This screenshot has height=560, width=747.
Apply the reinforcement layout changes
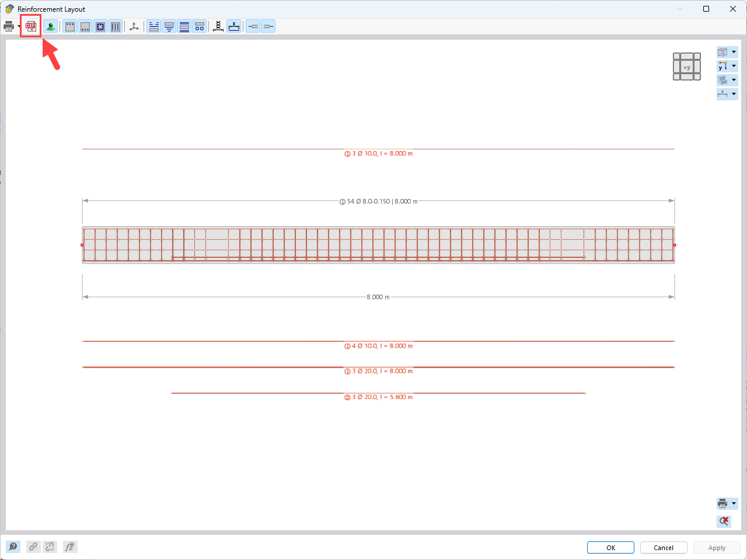click(717, 547)
